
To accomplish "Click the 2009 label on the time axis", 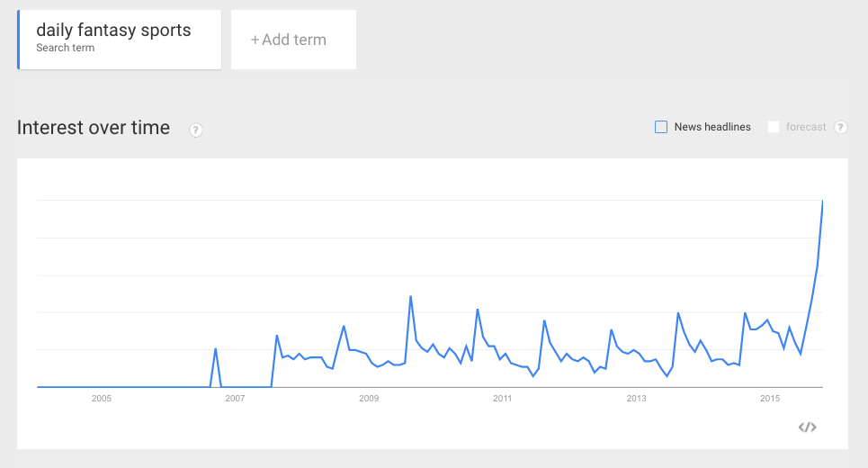I will point(369,398).
